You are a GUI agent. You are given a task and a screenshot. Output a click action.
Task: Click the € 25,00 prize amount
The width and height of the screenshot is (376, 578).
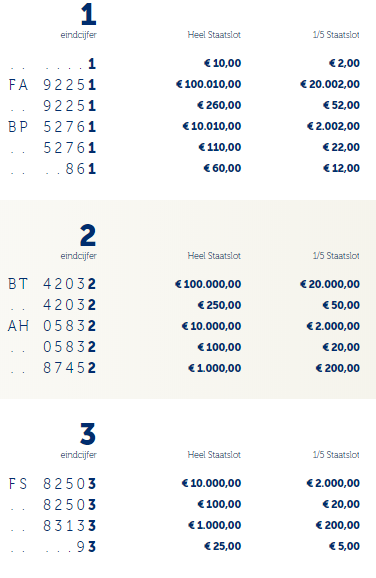click(223, 546)
